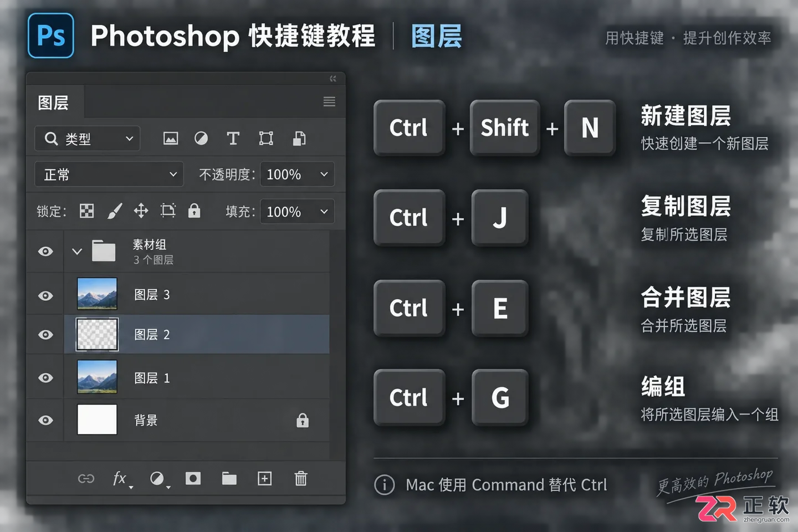Click the 背景 layer lock icon

coord(303,421)
